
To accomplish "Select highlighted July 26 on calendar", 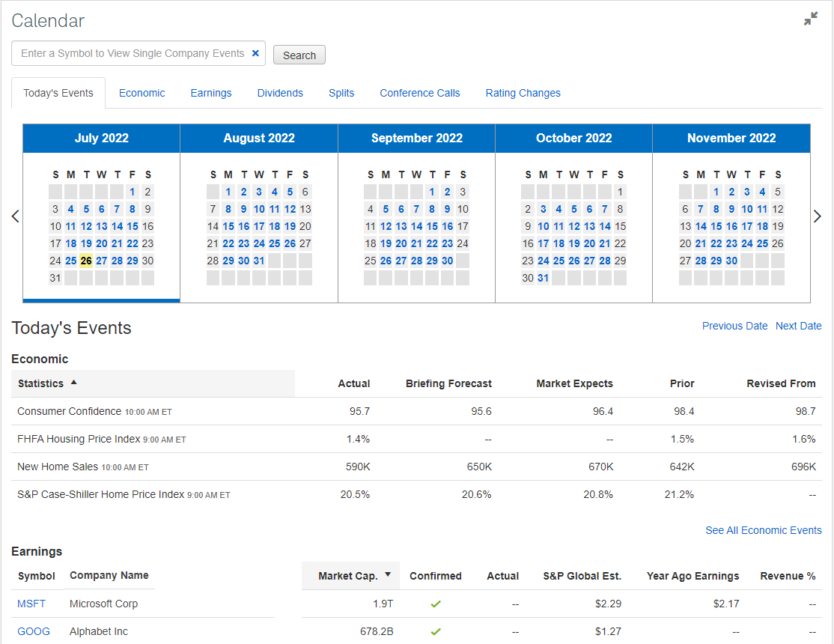I will tap(86, 261).
